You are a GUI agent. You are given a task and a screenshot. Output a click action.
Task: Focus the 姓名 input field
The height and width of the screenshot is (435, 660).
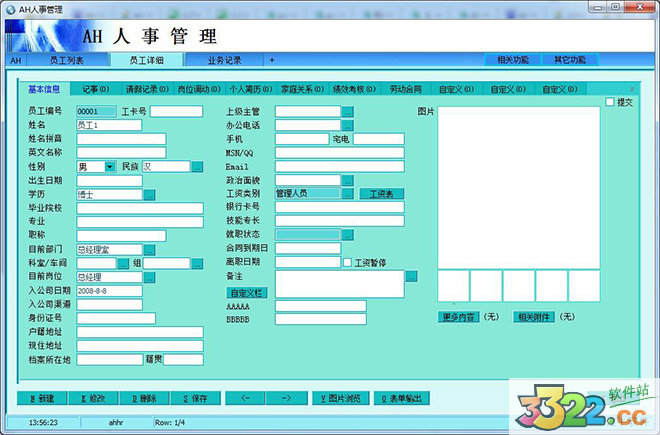(x=109, y=125)
